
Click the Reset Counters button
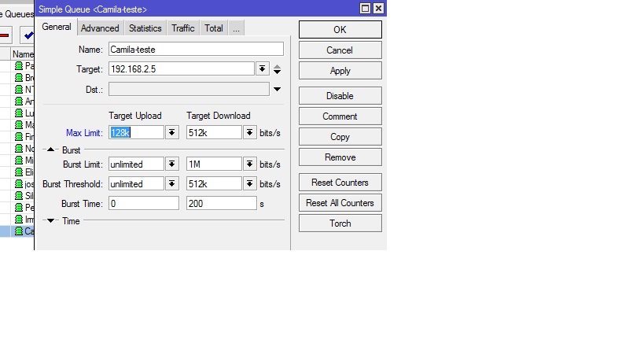click(340, 183)
